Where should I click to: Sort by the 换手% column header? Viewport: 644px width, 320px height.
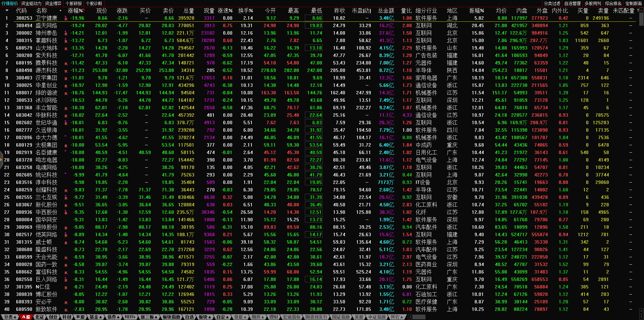point(245,11)
